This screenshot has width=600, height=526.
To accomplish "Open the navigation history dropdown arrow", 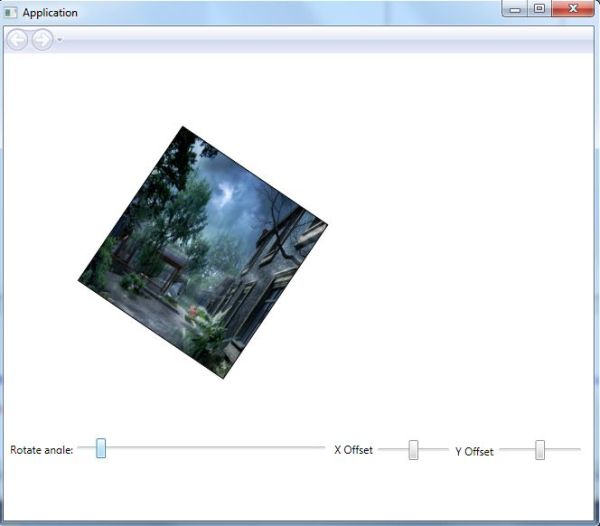I will [60, 39].
